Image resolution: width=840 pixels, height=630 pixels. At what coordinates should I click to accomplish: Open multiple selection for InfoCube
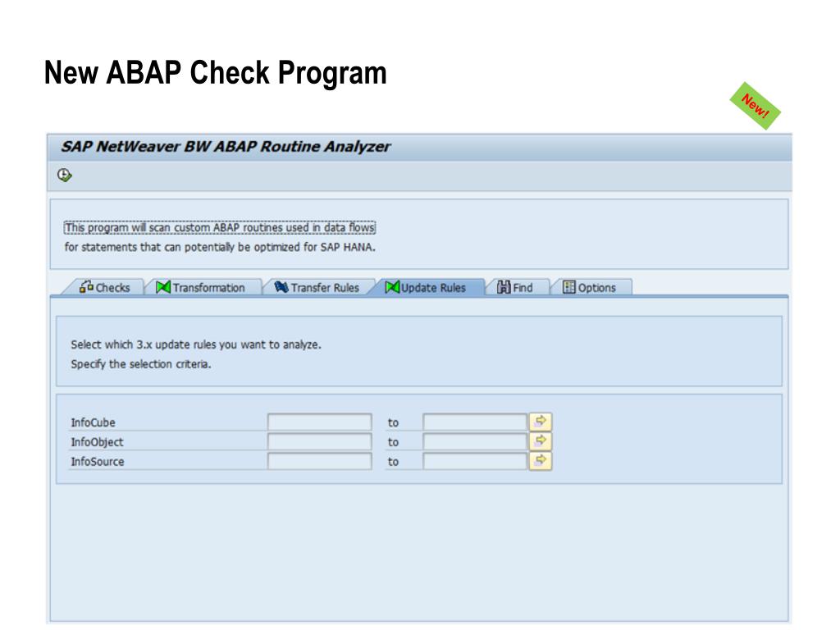pos(541,422)
